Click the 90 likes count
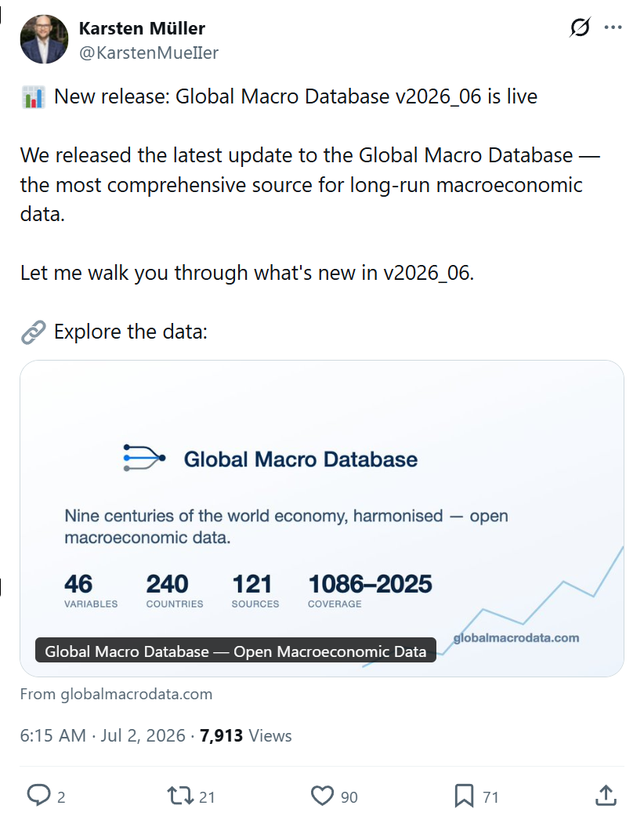Viewport: 644px width, 820px height. coord(349,797)
